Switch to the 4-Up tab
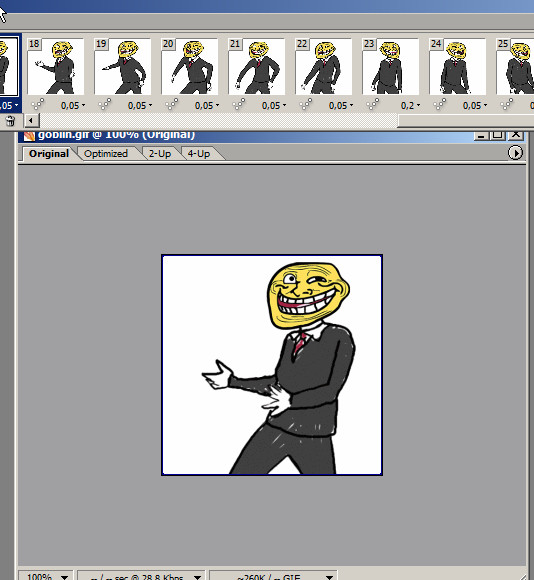534x580 pixels. click(x=199, y=154)
